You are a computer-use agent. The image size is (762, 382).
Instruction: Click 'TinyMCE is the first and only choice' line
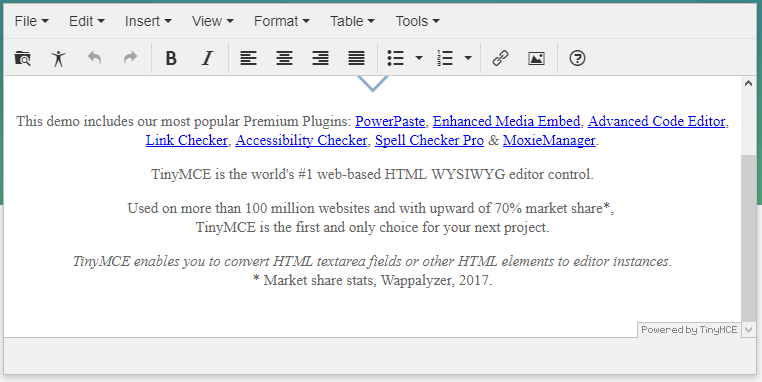coord(372,227)
